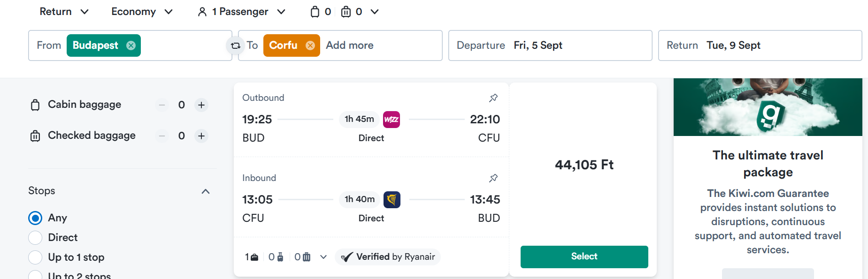This screenshot has height=279, width=868.
Task: Swap origin and destination with arrows icon
Action: [235, 45]
